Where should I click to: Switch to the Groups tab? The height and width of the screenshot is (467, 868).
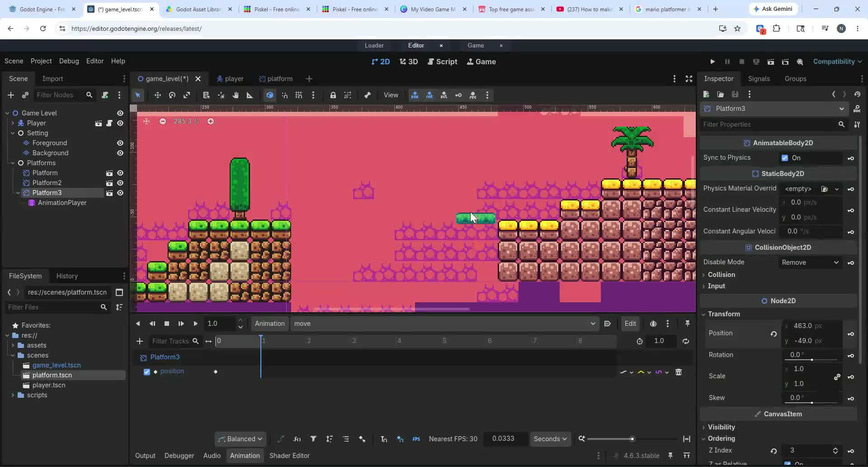tap(795, 79)
